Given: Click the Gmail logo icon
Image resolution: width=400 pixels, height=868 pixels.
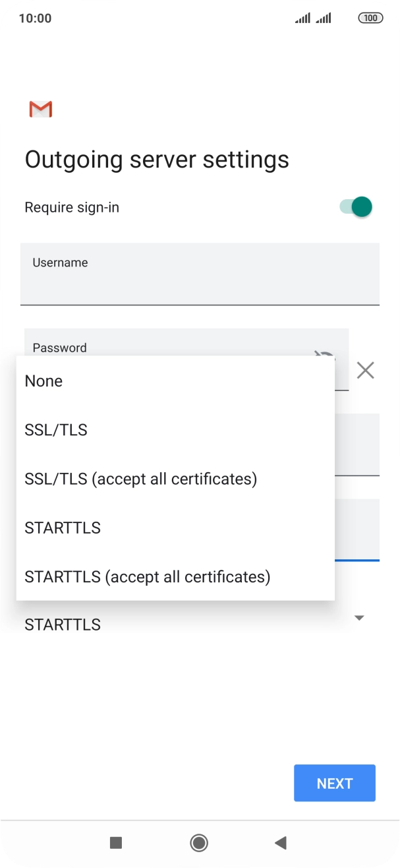Looking at the screenshot, I should click(x=41, y=109).
